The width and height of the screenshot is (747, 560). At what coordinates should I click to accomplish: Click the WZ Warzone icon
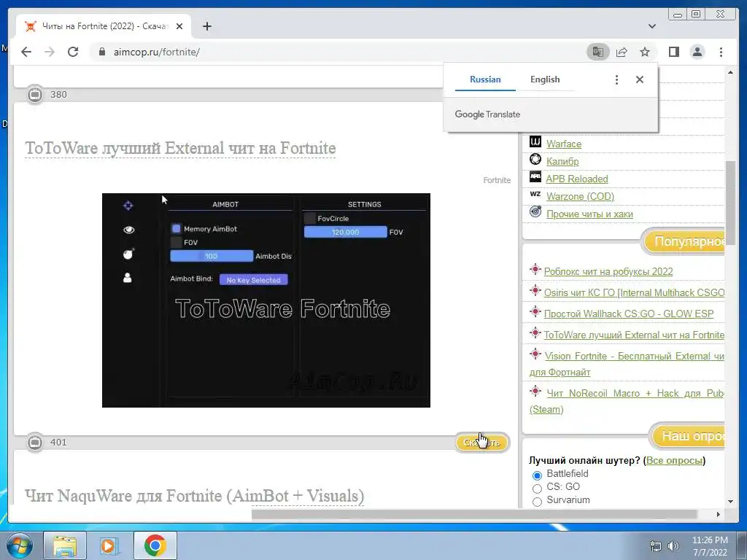coord(535,194)
